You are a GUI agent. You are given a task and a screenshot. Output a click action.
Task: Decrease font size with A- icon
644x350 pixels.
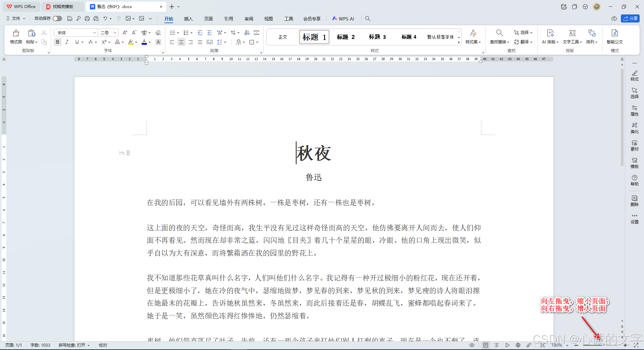(x=134, y=33)
